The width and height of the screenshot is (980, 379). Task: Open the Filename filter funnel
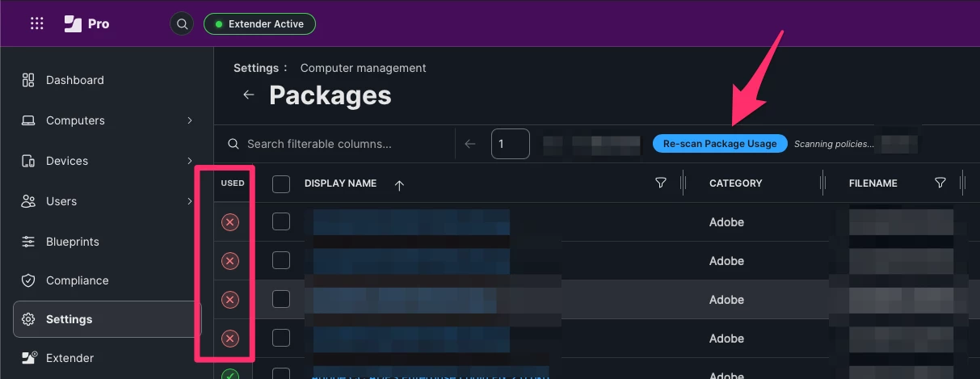coord(940,183)
